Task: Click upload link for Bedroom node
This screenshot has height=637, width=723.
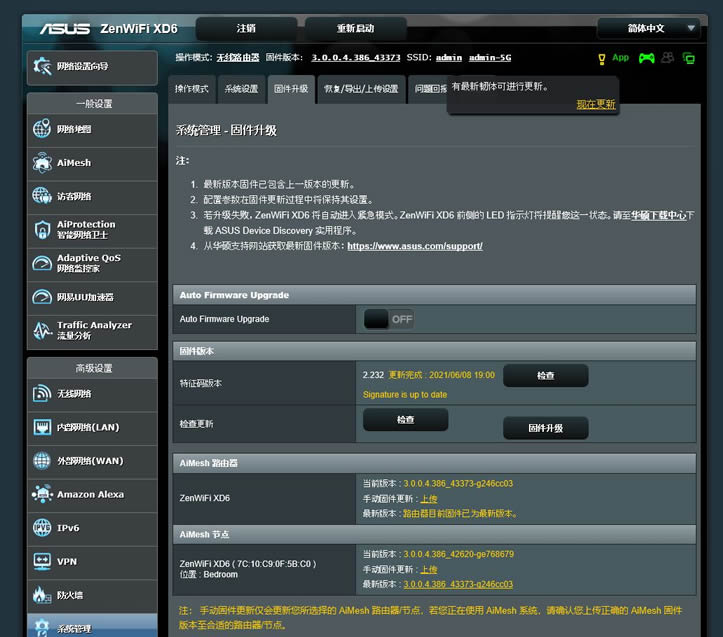Action: (429, 570)
